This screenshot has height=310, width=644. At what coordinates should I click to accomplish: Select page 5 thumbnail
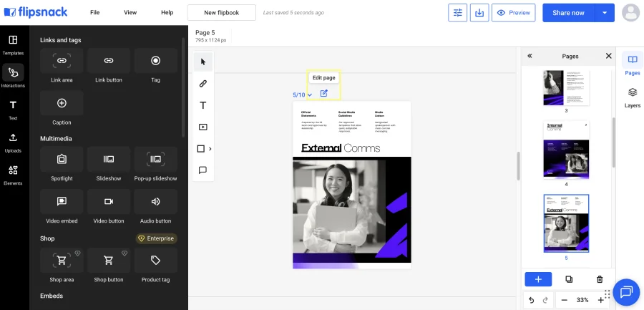click(x=566, y=223)
